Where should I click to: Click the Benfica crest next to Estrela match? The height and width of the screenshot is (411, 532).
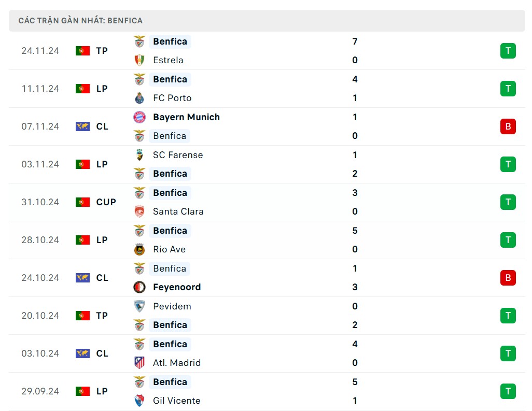click(x=139, y=41)
